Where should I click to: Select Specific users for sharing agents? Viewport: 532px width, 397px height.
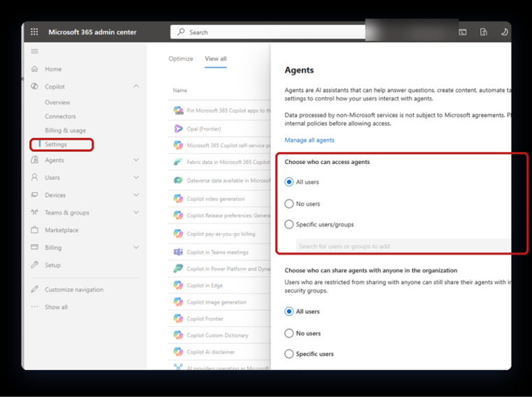[x=289, y=354]
